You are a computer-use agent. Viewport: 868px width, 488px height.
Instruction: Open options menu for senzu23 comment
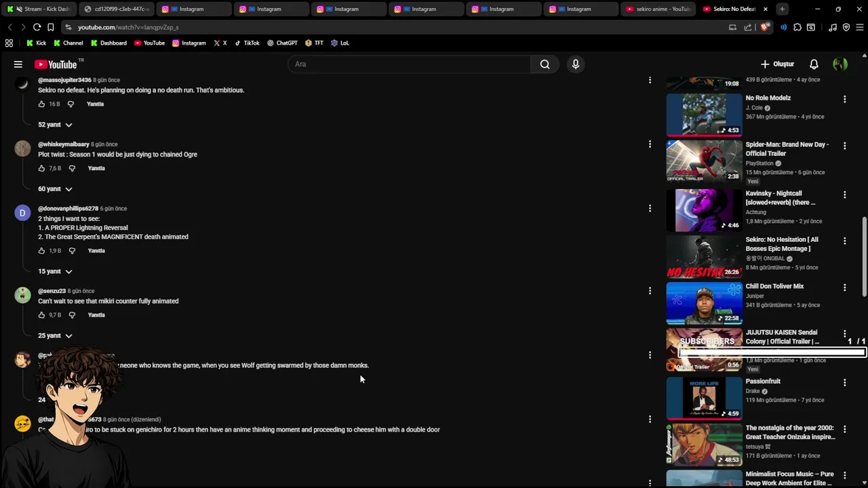point(650,291)
